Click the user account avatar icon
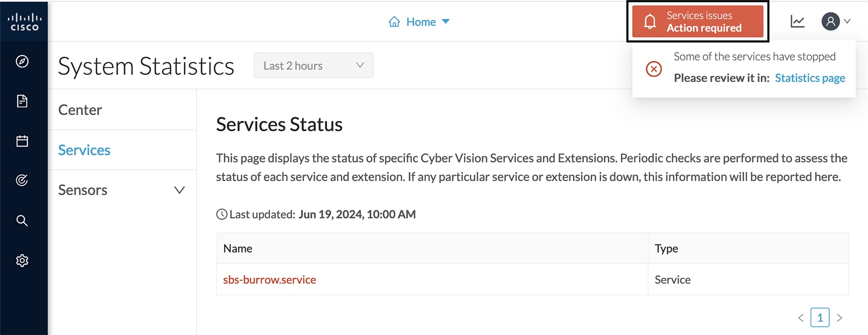The width and height of the screenshot is (868, 335). point(831,22)
